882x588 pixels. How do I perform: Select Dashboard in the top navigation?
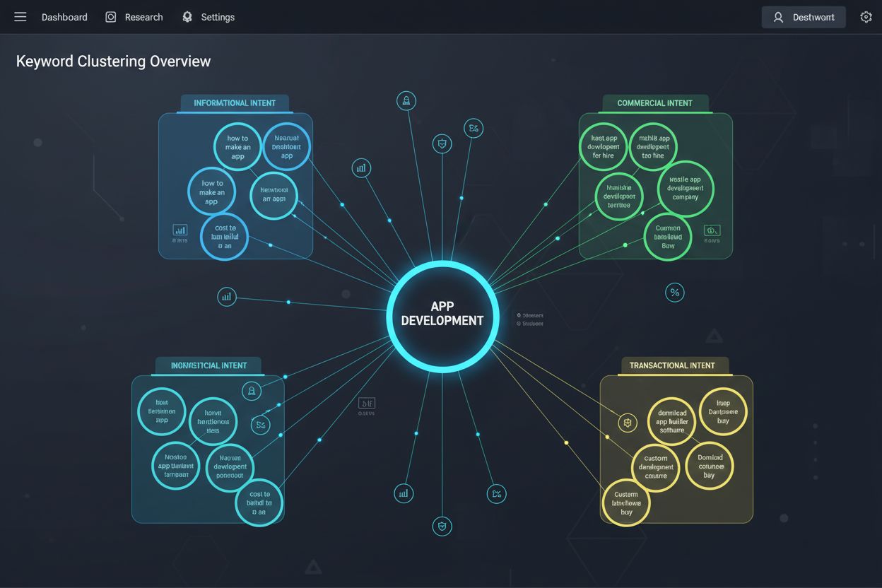point(64,16)
